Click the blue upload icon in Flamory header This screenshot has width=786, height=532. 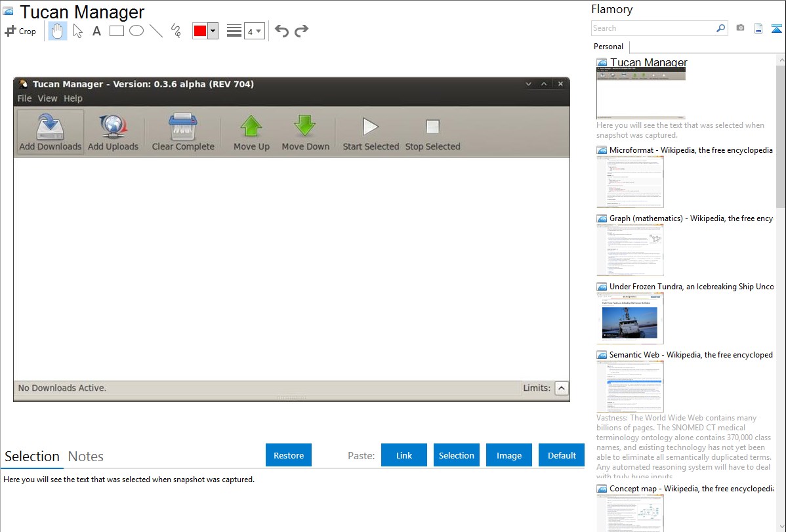click(x=776, y=28)
